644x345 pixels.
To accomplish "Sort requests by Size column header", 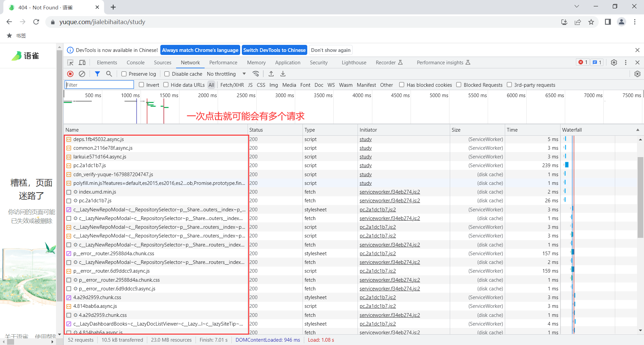I will 477,130.
